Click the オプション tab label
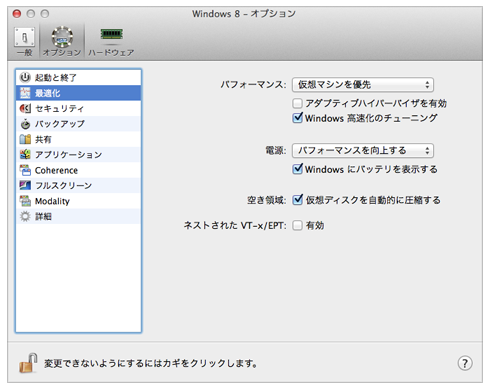 pos(62,53)
